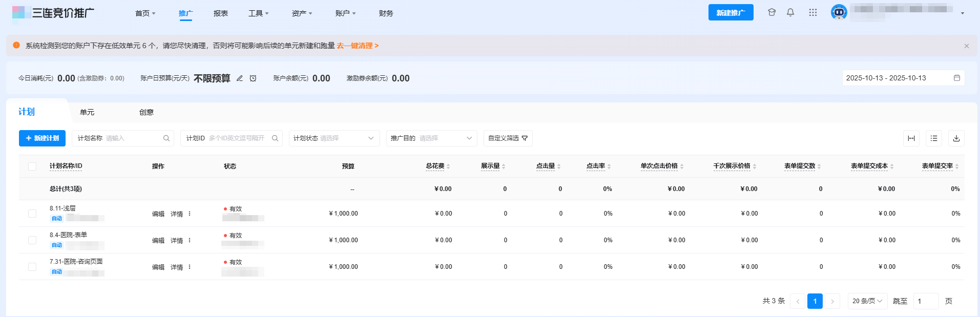Sort by 展示量 column arrows
Viewport: 980px width, 317px height.
coord(504,166)
